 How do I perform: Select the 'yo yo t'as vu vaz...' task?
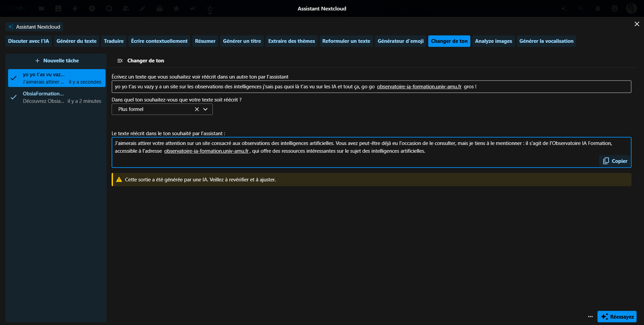click(57, 78)
